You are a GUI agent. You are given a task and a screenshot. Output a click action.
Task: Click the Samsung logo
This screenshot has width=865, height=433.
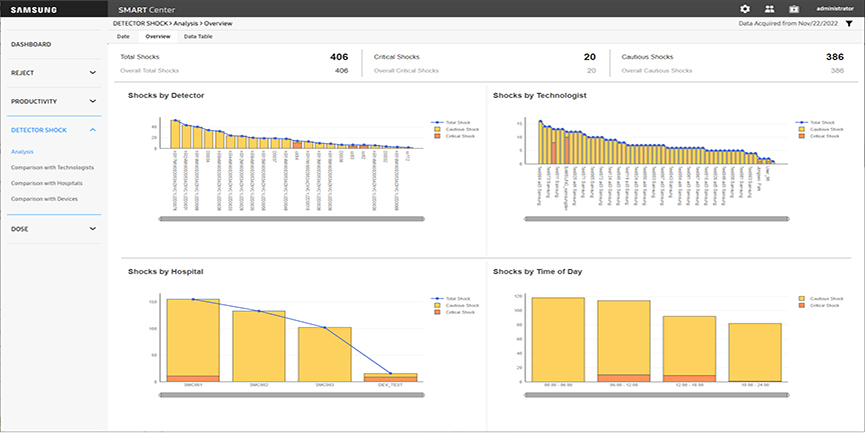coord(34,8)
